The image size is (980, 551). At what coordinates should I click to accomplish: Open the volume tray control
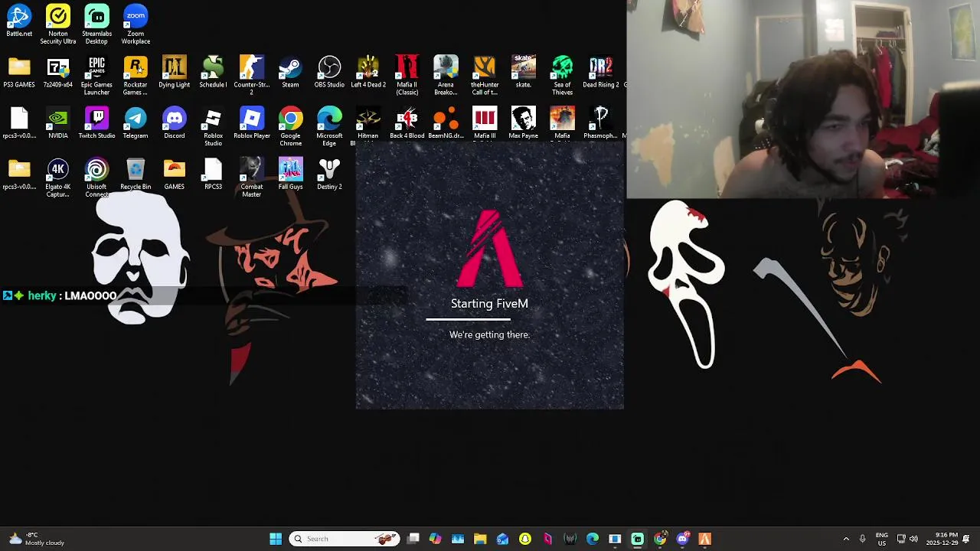tap(913, 539)
